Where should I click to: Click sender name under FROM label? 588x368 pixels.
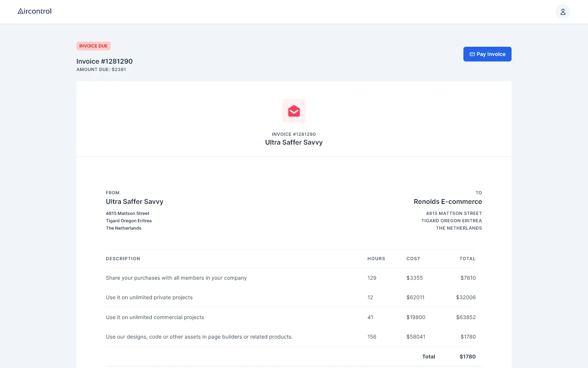pos(135,202)
